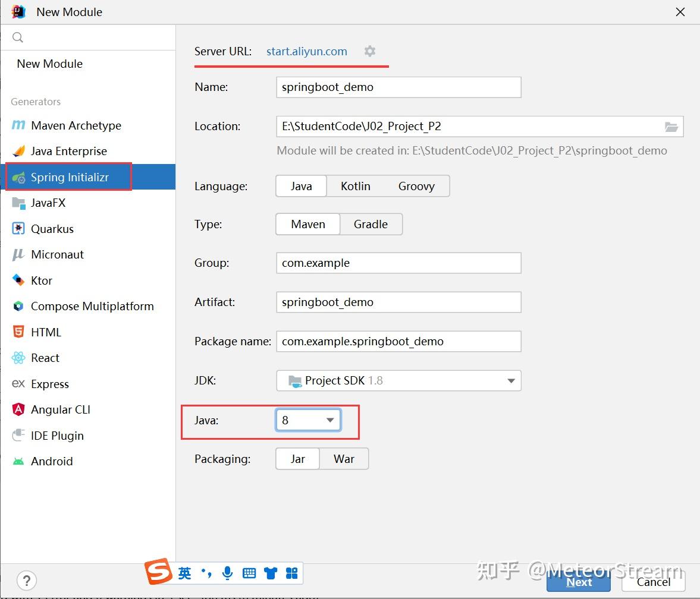Open the Java version dropdown
Screen dimensions: 700x599
click(x=309, y=420)
